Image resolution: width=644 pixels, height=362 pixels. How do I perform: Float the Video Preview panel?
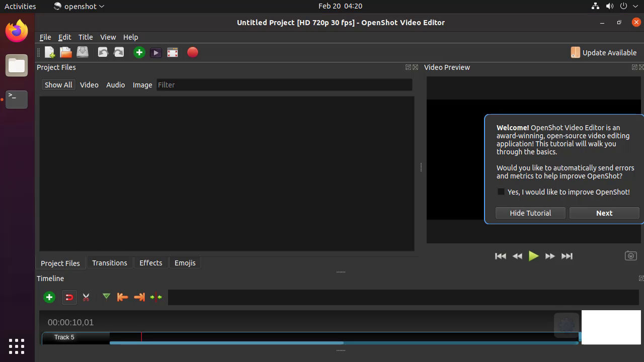pyautogui.click(x=634, y=67)
